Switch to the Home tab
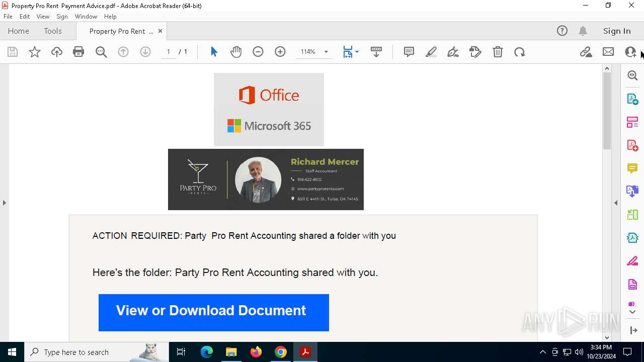The image size is (644, 362). (19, 31)
